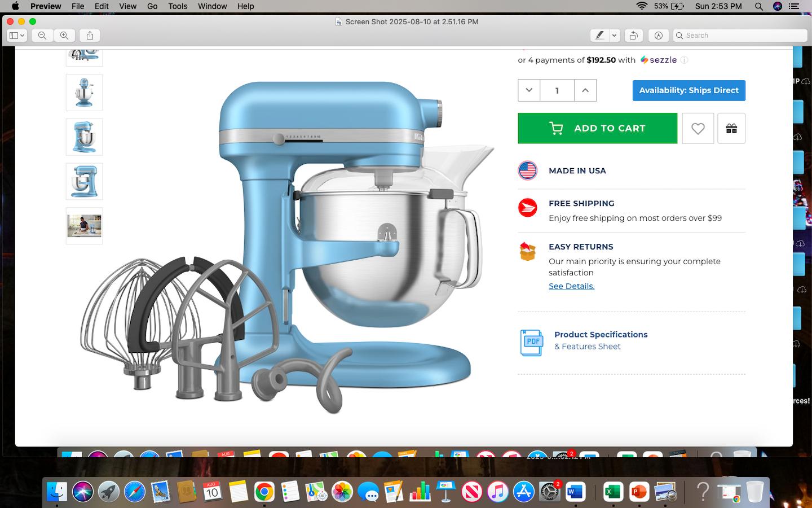Open the Window menu
The width and height of the screenshot is (812, 508).
tap(213, 6)
